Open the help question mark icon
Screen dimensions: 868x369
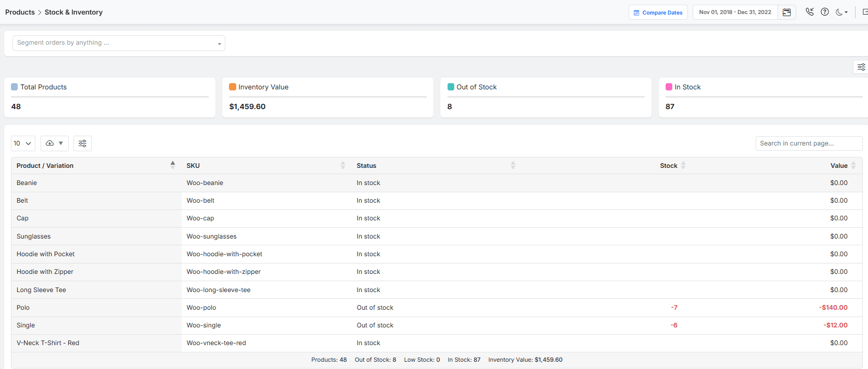point(825,12)
